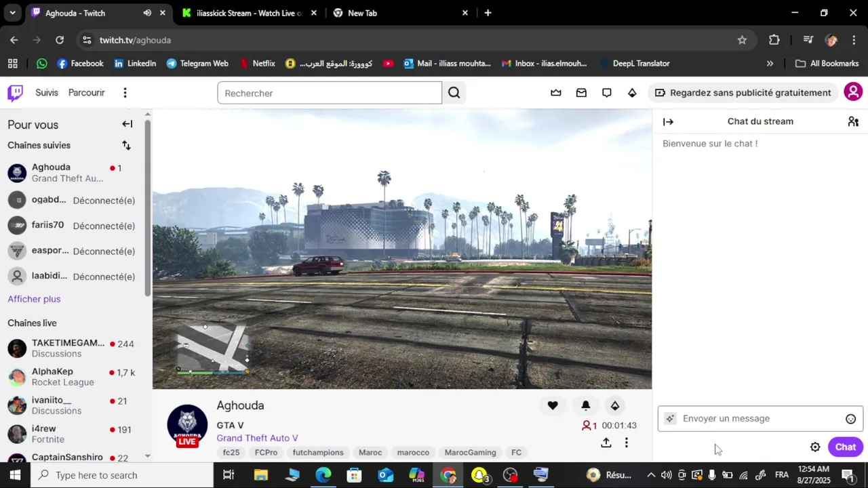Show more bookmarks with chevron
This screenshot has width=868, height=488.
click(x=770, y=64)
